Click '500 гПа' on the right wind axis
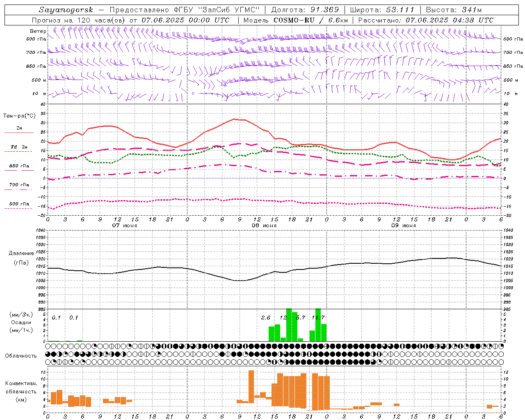This screenshot has width=525, height=420. coord(513,39)
